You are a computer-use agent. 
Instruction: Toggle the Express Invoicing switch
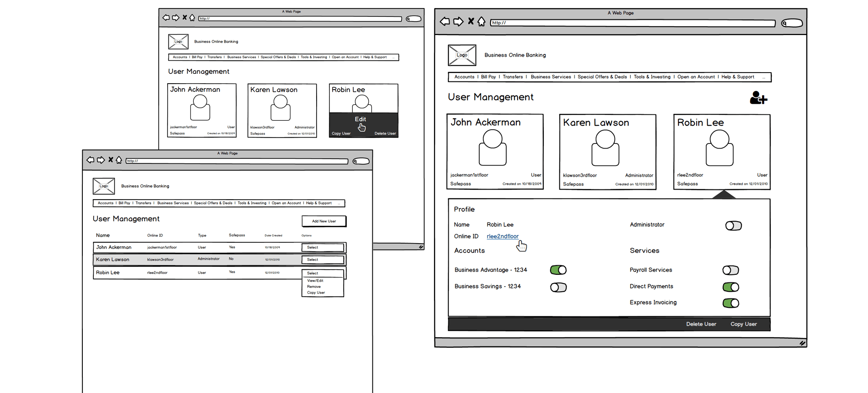[x=731, y=303]
